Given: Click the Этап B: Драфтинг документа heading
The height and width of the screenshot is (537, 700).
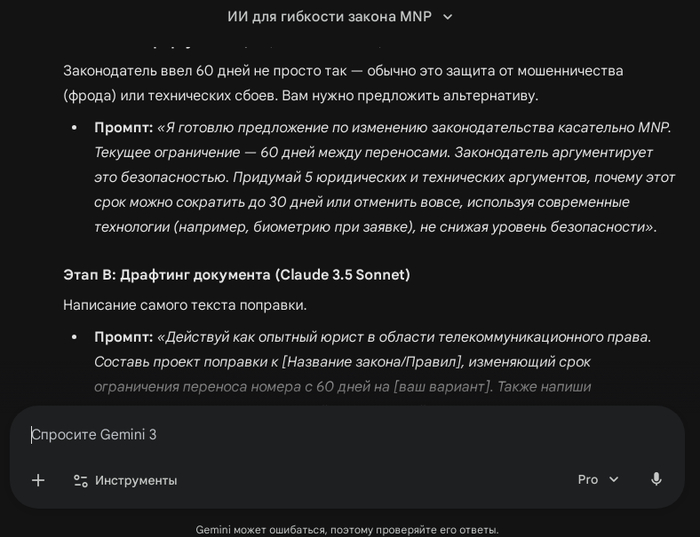Looking at the screenshot, I should pos(236,274).
